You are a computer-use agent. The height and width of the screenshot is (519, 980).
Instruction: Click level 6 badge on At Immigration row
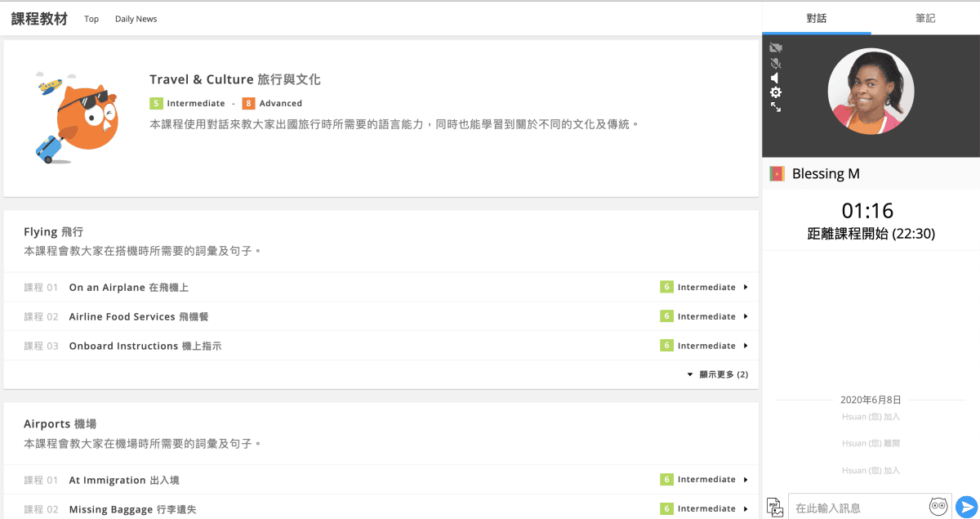click(x=666, y=480)
